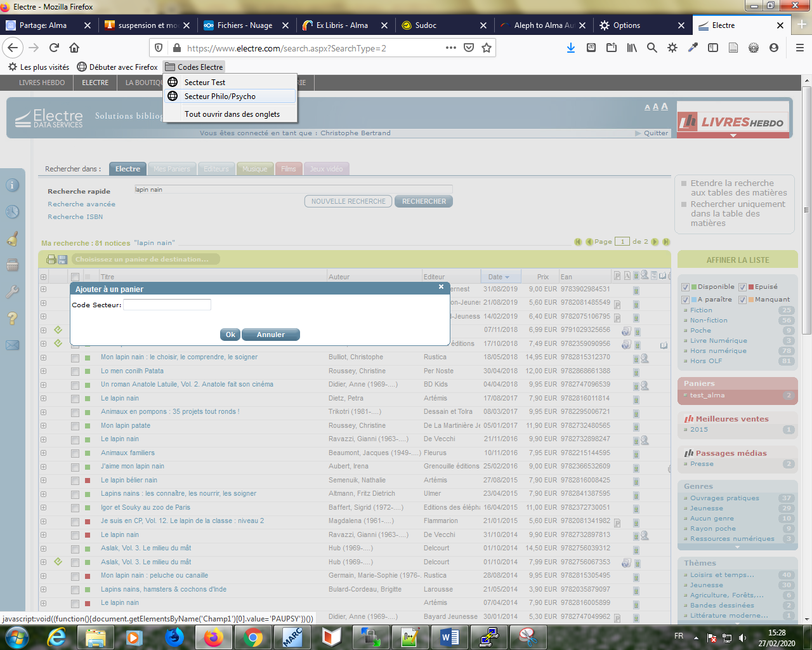Reload the current page
Image resolution: width=812 pixels, height=650 pixels.
pos(54,48)
